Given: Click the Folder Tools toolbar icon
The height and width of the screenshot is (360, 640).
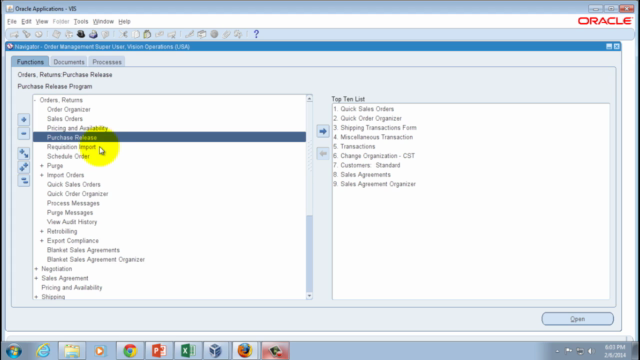Looking at the screenshot, I should coord(238,34).
